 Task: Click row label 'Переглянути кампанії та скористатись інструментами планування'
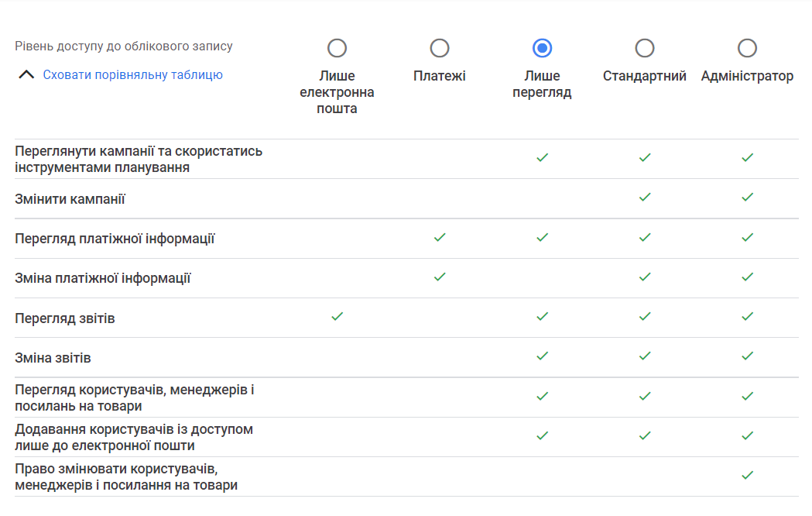[x=139, y=159]
